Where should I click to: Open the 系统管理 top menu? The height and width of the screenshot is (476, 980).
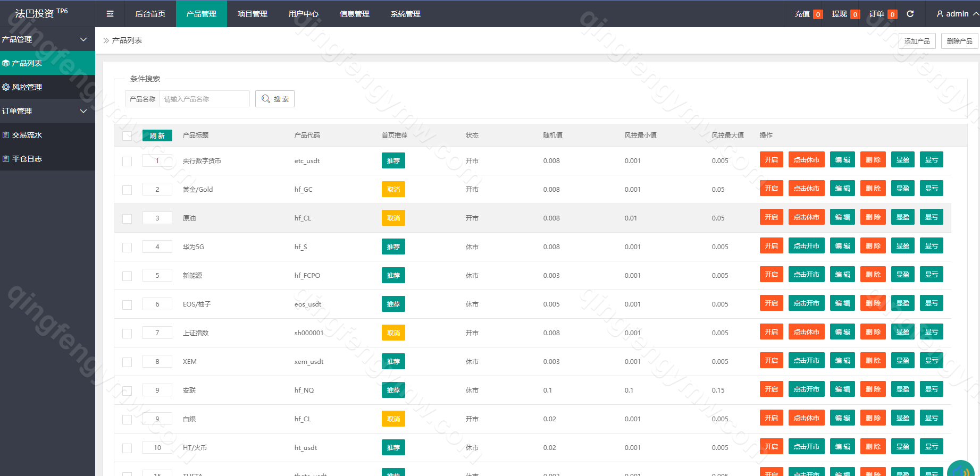click(x=406, y=14)
